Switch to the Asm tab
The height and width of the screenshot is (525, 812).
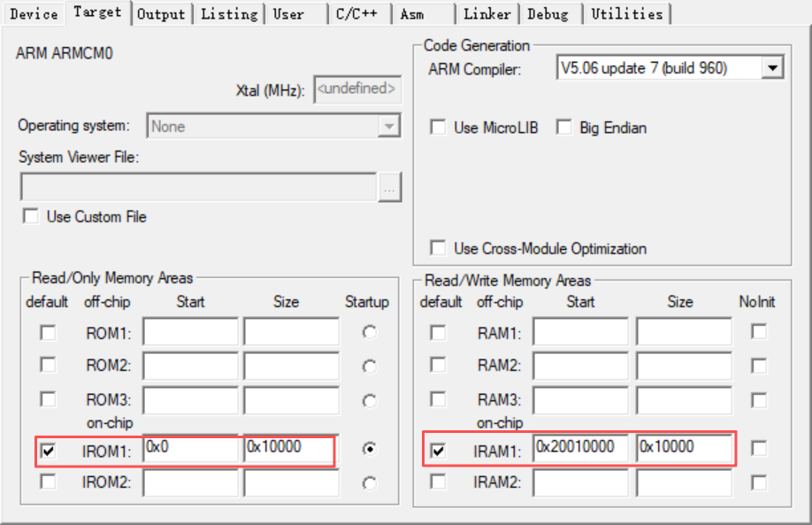click(423, 13)
